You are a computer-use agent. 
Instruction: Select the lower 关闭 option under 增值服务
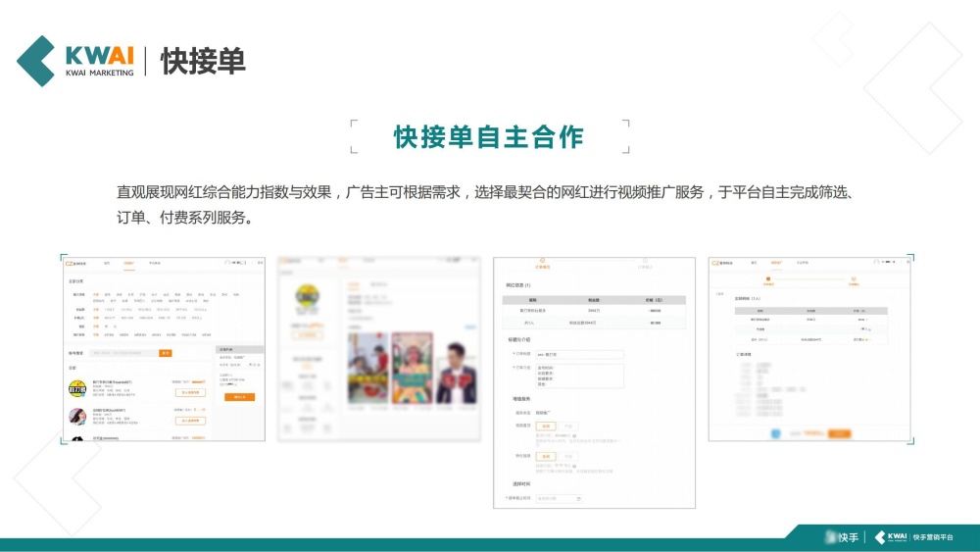tap(546, 456)
